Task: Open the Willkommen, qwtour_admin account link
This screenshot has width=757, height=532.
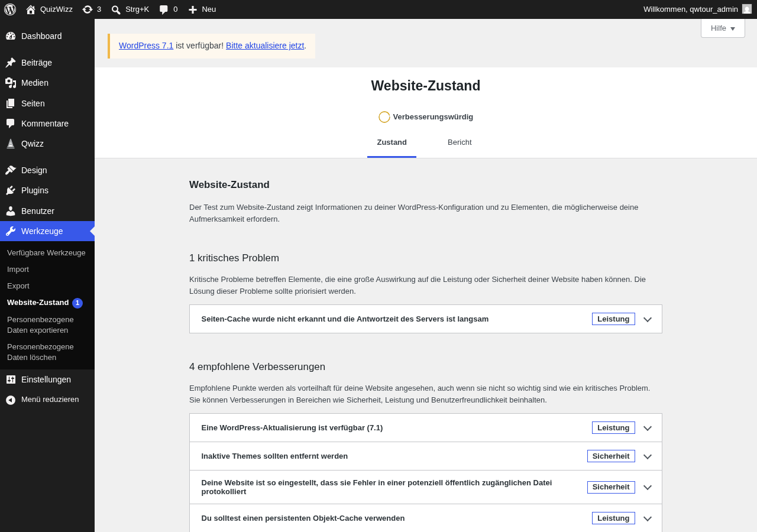Action: point(697,9)
